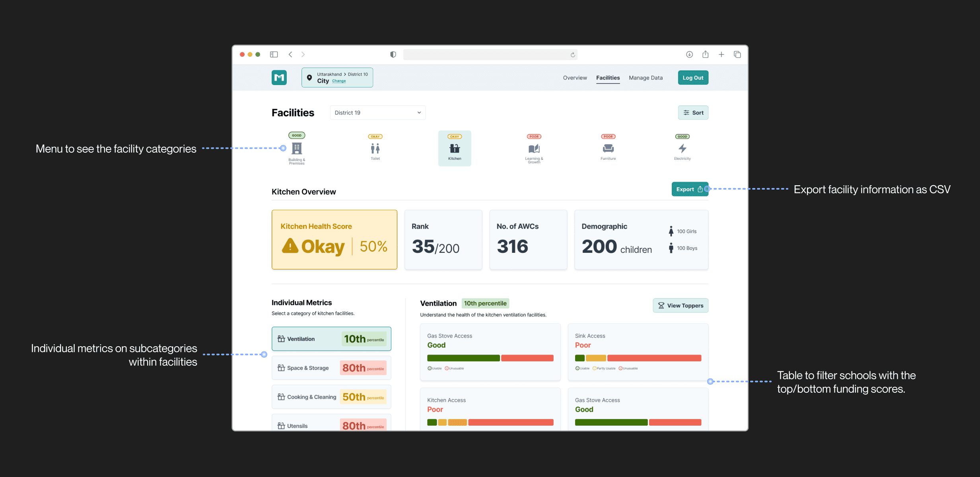
Task: Select Learning & Growth category icon
Action: [534, 148]
